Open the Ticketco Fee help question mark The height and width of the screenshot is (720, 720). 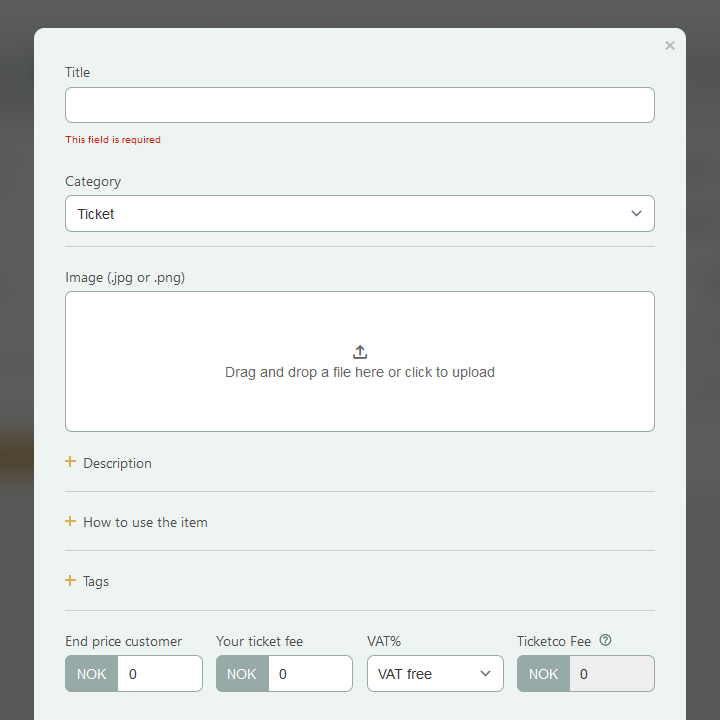pos(605,640)
